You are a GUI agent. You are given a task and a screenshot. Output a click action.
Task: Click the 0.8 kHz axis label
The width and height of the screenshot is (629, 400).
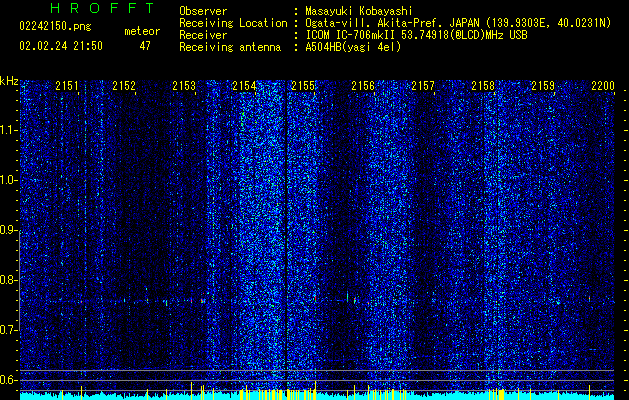pos(9,280)
